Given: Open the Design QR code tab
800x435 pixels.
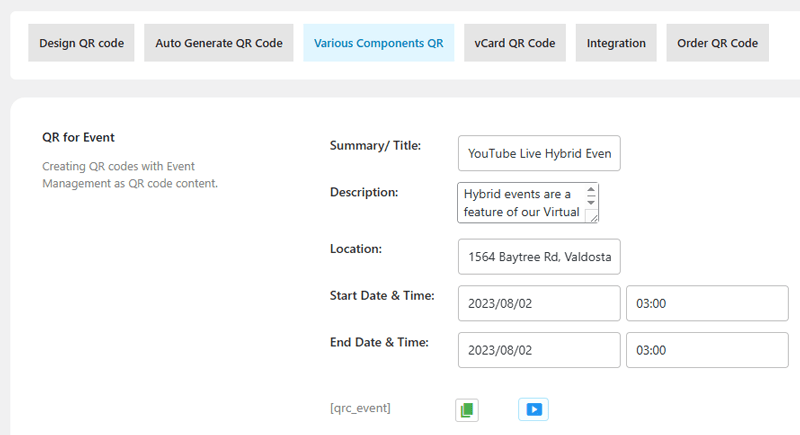Looking at the screenshot, I should 81,43.
